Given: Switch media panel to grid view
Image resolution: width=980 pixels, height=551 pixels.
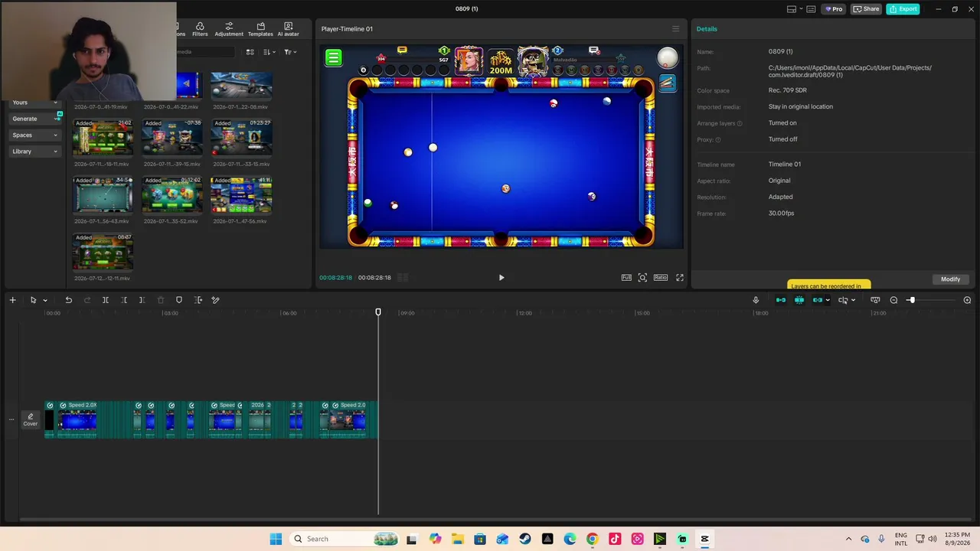Looking at the screenshot, I should click(x=250, y=52).
